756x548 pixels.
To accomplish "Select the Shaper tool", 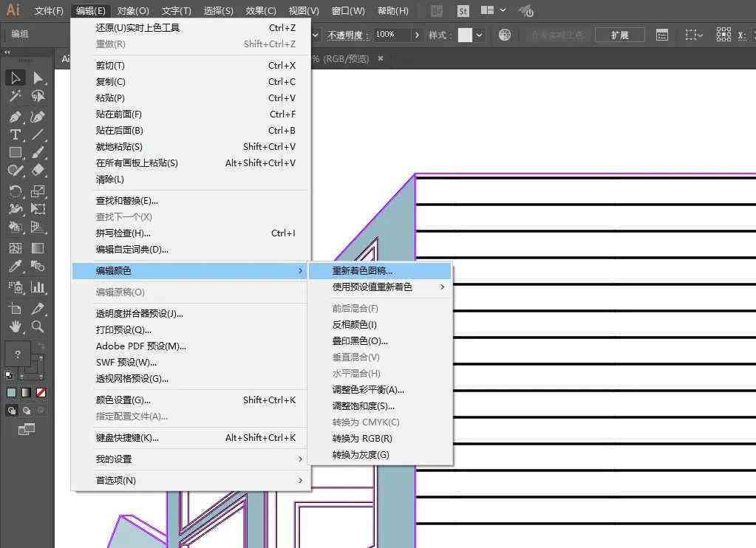I will (x=16, y=170).
